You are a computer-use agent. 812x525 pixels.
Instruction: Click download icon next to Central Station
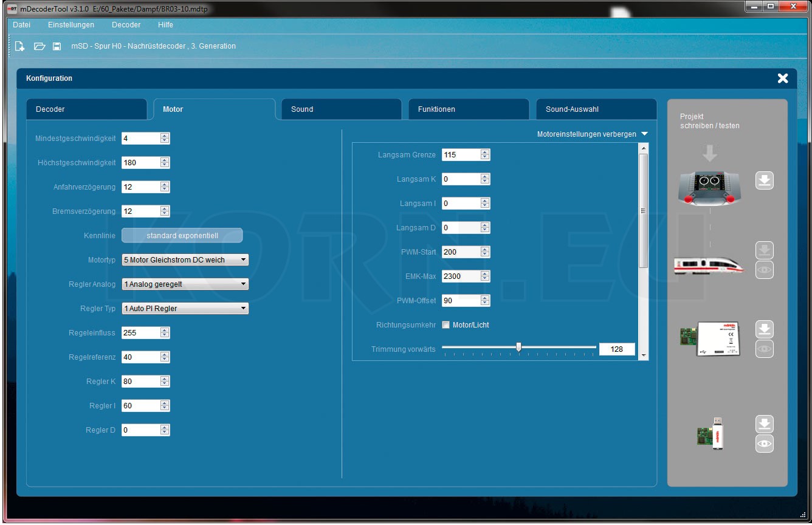tap(765, 180)
